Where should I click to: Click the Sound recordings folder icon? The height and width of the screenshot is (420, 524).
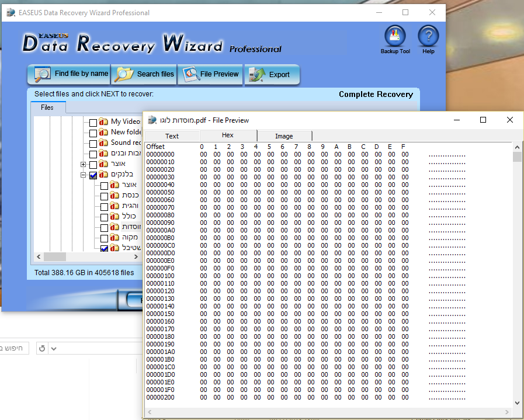click(103, 143)
